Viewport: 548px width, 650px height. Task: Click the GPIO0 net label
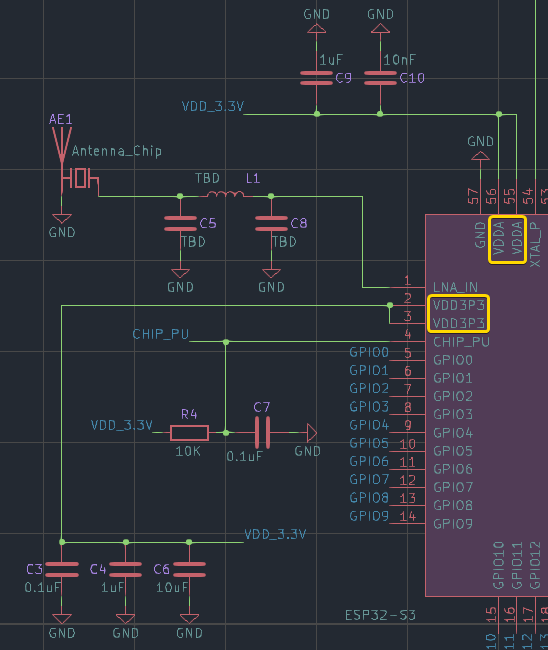(369, 352)
